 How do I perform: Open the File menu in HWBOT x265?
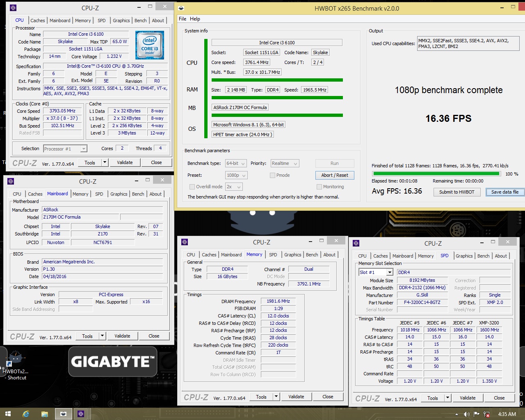click(x=183, y=19)
